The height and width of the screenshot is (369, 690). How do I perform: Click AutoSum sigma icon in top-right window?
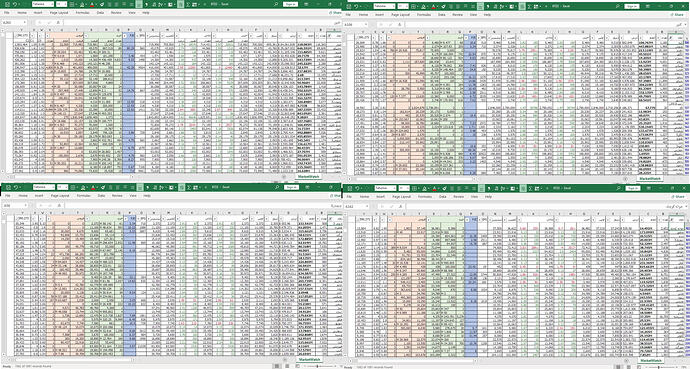coord(529,6)
